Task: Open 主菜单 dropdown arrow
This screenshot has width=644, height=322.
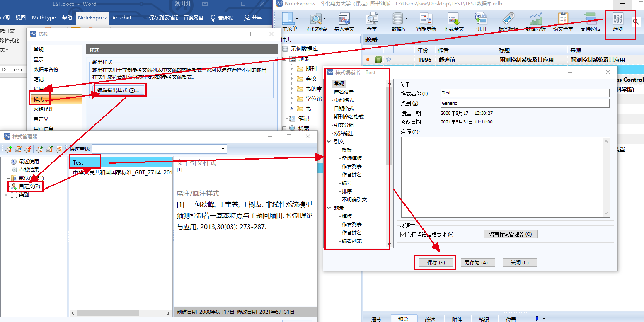Action: (296, 18)
